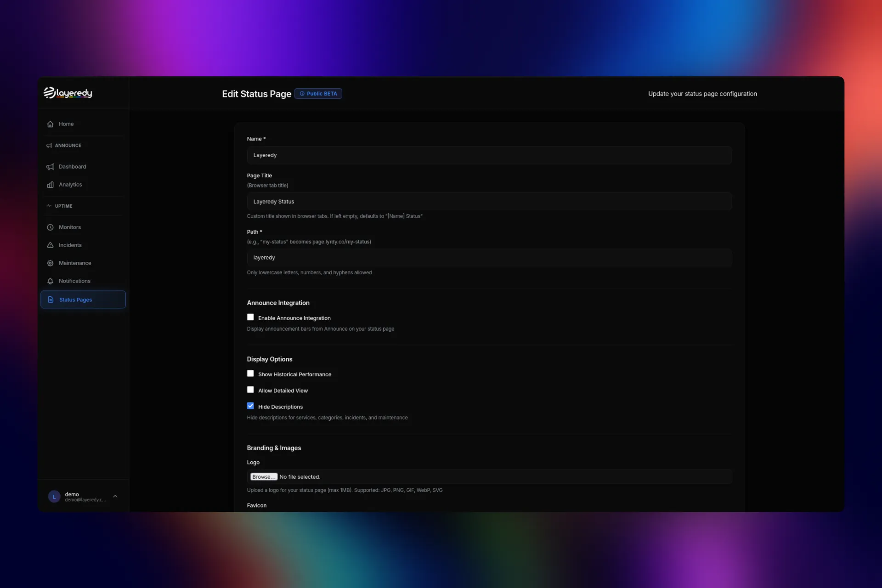This screenshot has height=588, width=882.
Task: Click the Layeredy logo
Action: point(68,92)
